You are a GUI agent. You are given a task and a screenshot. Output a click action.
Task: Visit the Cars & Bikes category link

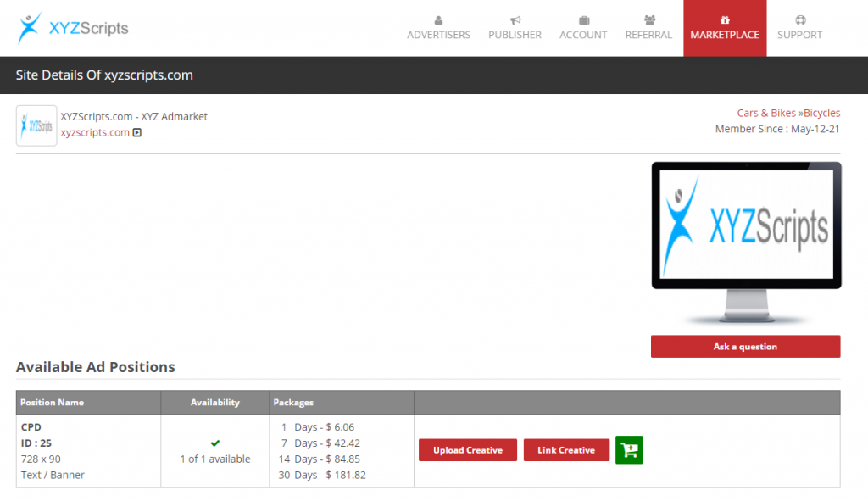[x=766, y=112]
